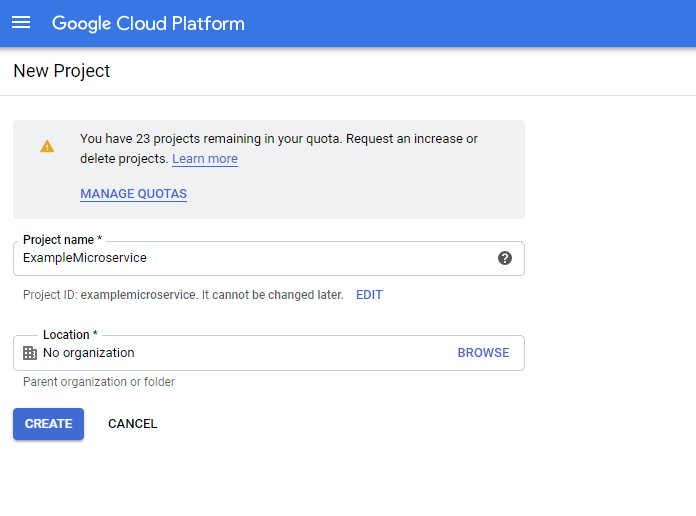Click the organization building icon in Location
This screenshot has height=516, width=696.
30,353
